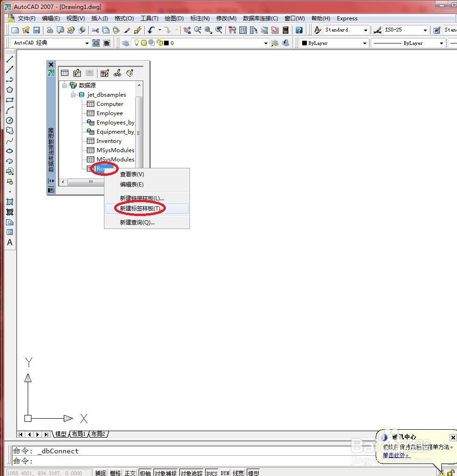Image resolution: width=457 pixels, height=476 pixels.
Task: Activate the Zoom realtime magnifier
Action: click(x=198, y=30)
